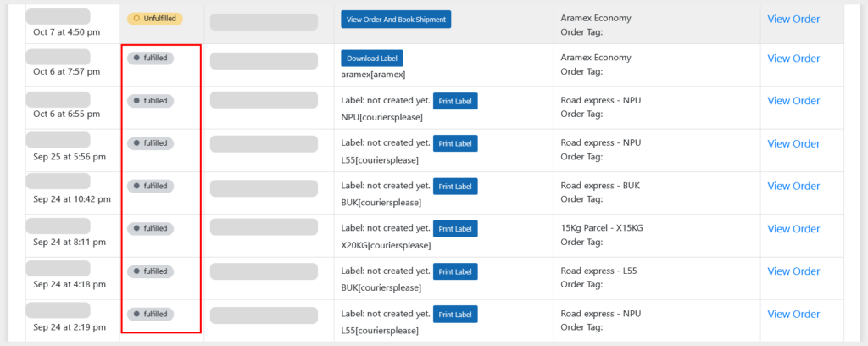
Task: View order placed Sep 25 at 5:56 pm
Action: pyautogui.click(x=793, y=143)
